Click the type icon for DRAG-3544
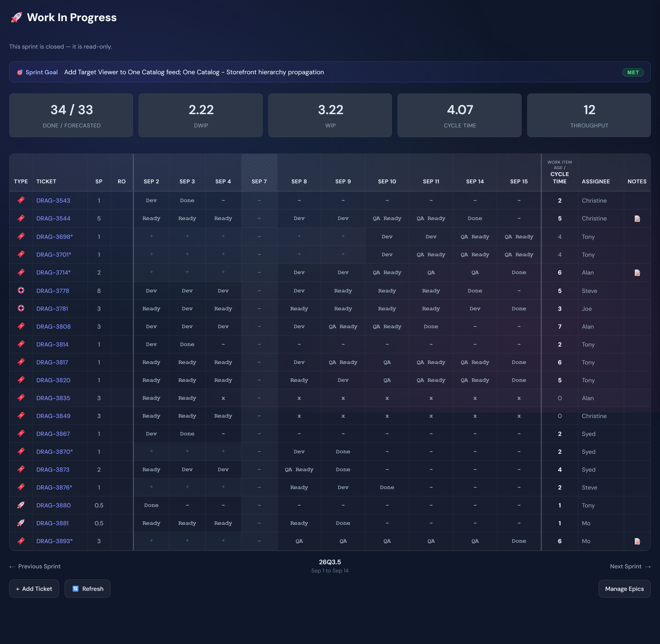 tap(21, 218)
